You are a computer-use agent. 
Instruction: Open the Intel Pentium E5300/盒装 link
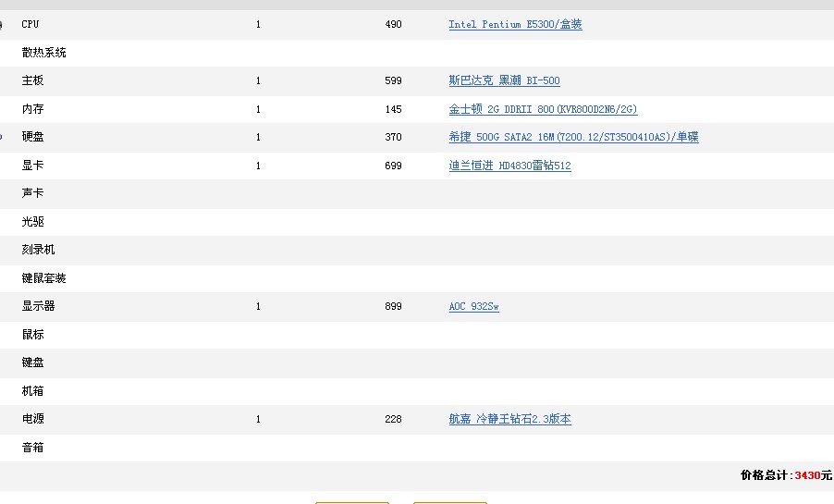pos(515,24)
